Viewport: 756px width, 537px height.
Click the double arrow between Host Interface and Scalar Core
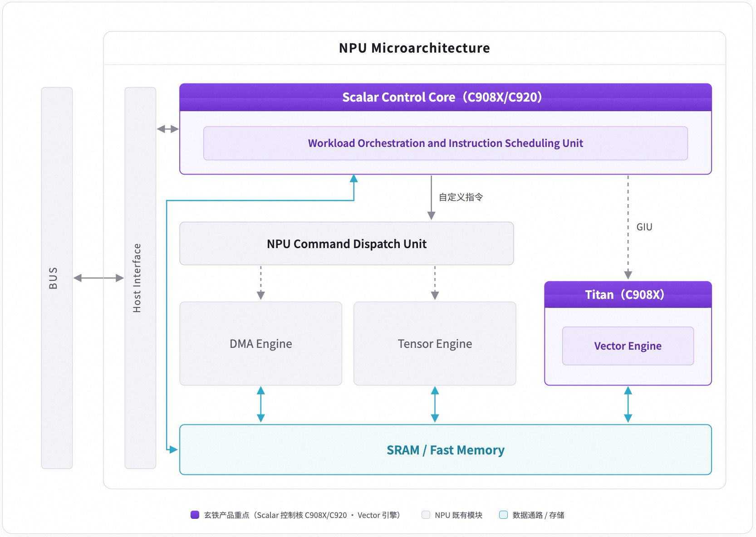click(x=168, y=129)
